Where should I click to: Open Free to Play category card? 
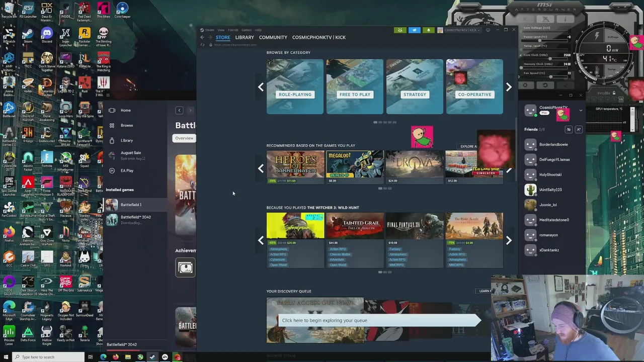[355, 86]
